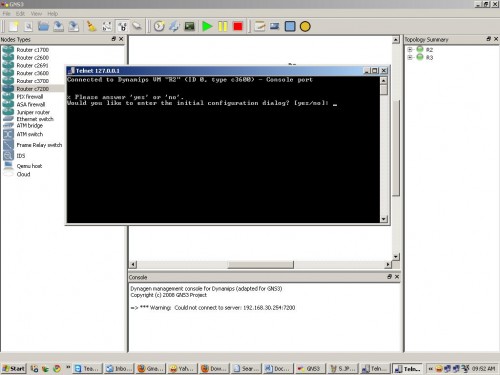The image size is (500, 375).
Task: Float the Topology Summary panel
Action: click(489, 39)
